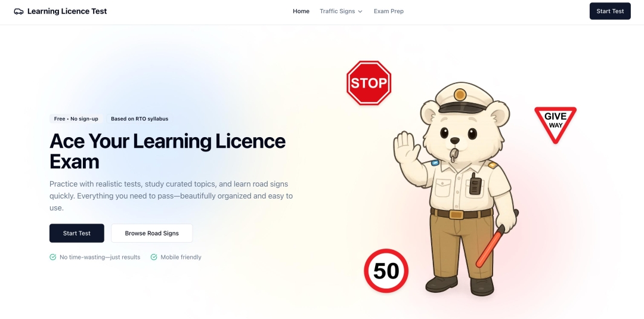Click the Learning Licence Test site title

click(67, 11)
